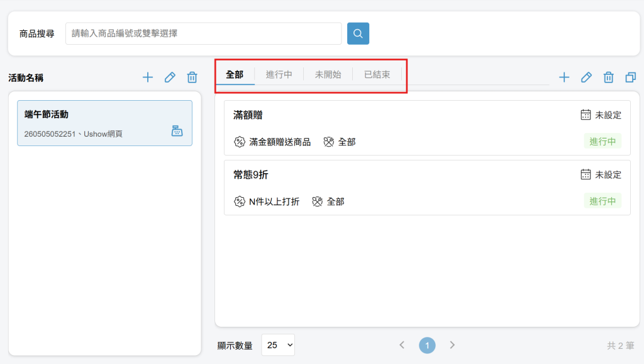Edit the activity with the 活動名稱 pencil icon
Viewport: 644px width, 364px height.
[x=170, y=77]
